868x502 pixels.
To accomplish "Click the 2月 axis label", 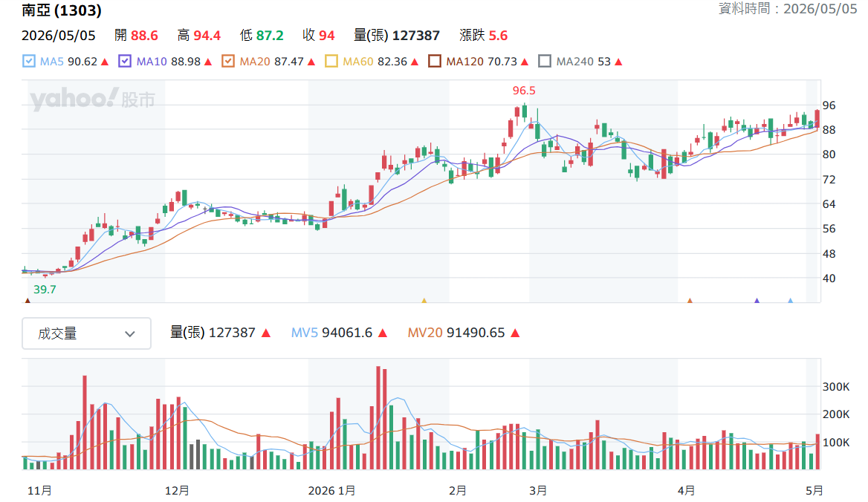I will (x=458, y=490).
